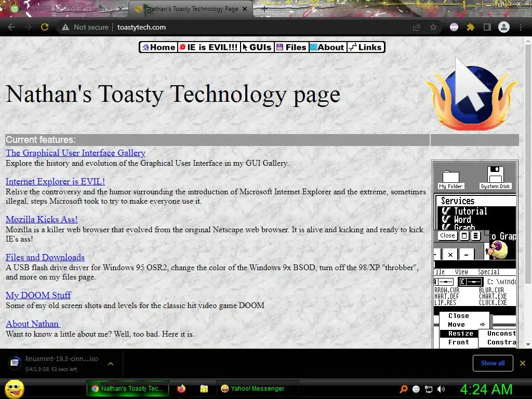The image size is (532, 399).
Task: Open the About Nathan link
Action: coord(33,324)
